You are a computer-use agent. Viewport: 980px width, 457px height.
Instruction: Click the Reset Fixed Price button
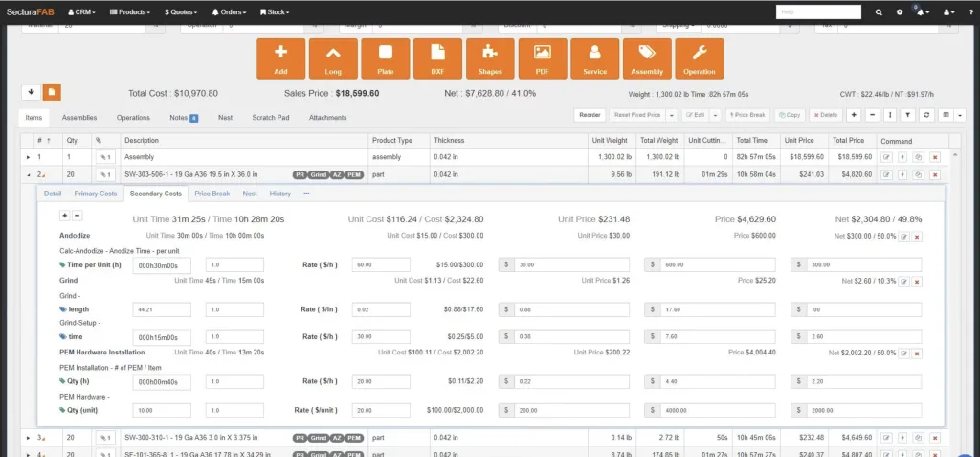[637, 115]
